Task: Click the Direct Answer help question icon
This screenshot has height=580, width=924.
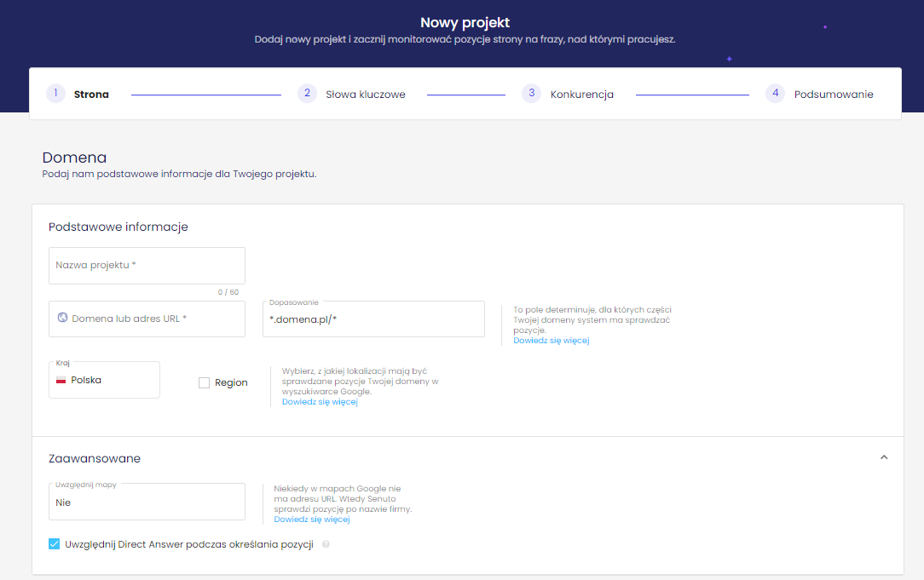Action: point(326,544)
